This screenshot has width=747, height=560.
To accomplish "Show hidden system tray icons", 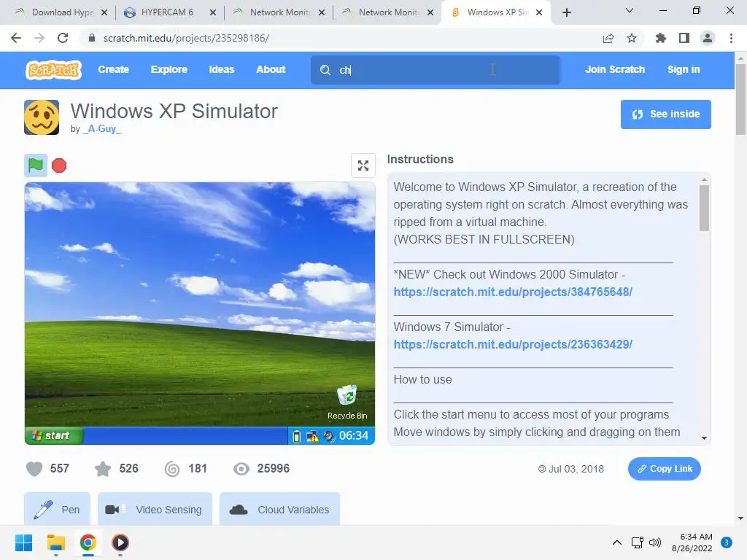I will [617, 542].
